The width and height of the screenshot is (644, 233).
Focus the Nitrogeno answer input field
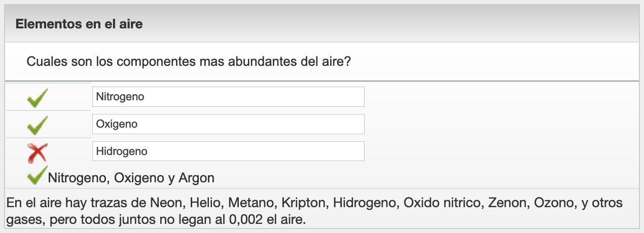228,97
